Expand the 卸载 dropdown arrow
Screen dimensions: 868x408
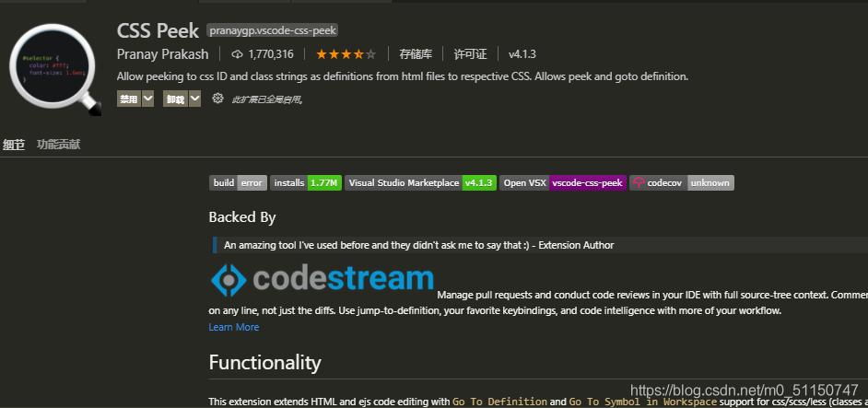point(194,99)
